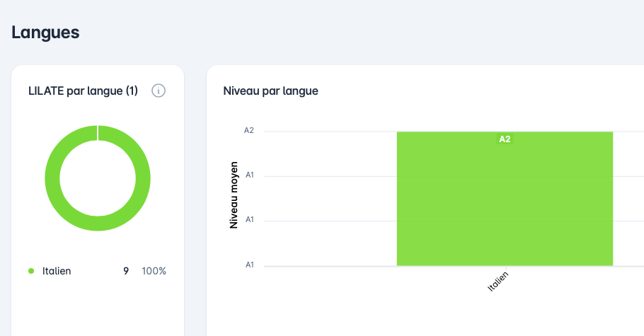The width and height of the screenshot is (644, 336).
Task: Click the Niveau moyen y-axis title
Action: (233, 195)
